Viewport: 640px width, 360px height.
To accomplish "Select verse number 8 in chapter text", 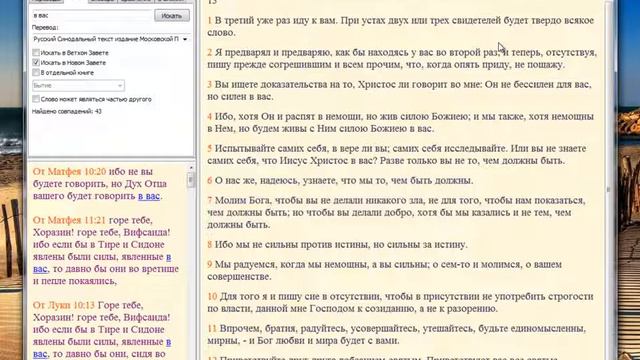I will (209, 244).
